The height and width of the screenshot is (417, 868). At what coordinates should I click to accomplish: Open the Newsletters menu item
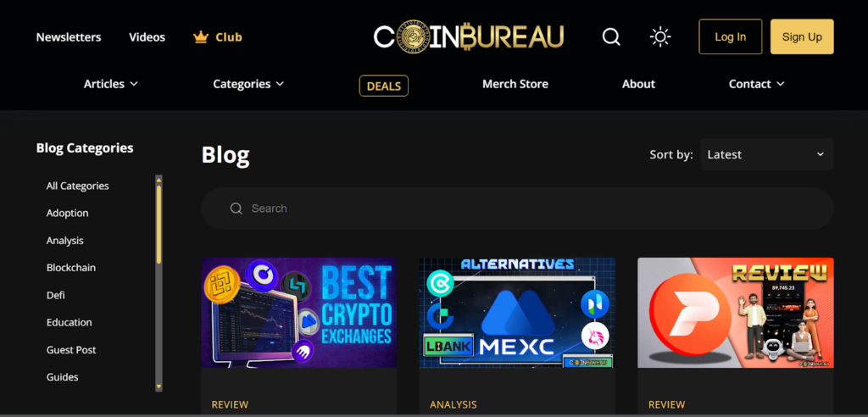pos(69,37)
